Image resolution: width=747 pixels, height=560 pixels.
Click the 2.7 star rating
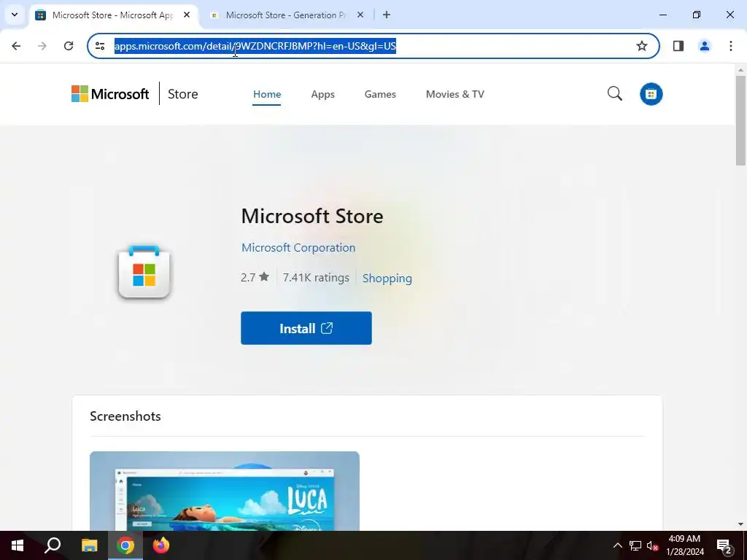(x=255, y=277)
